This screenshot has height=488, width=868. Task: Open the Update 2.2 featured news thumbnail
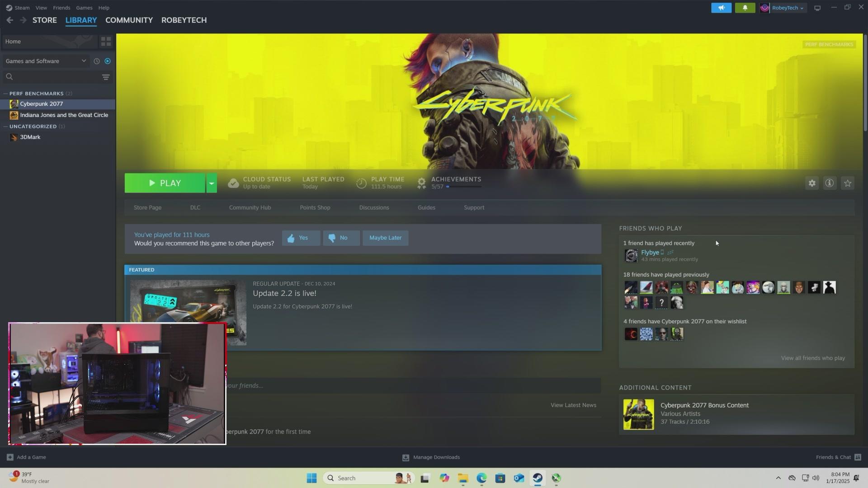pyautogui.click(x=188, y=313)
